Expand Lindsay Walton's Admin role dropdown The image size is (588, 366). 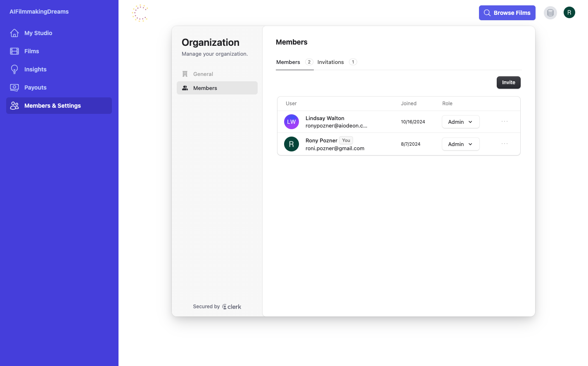point(460,122)
